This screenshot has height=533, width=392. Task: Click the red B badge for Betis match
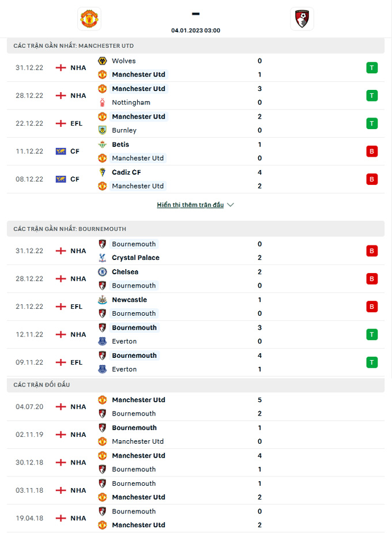pos(372,152)
